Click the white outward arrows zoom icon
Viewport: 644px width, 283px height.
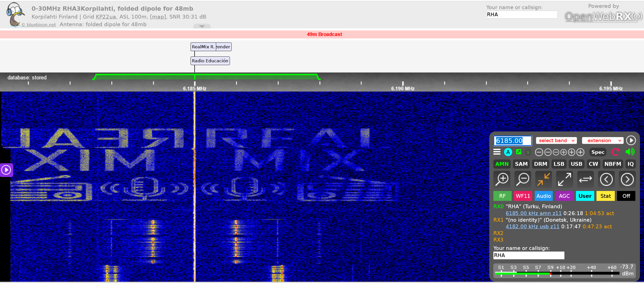pos(564,180)
